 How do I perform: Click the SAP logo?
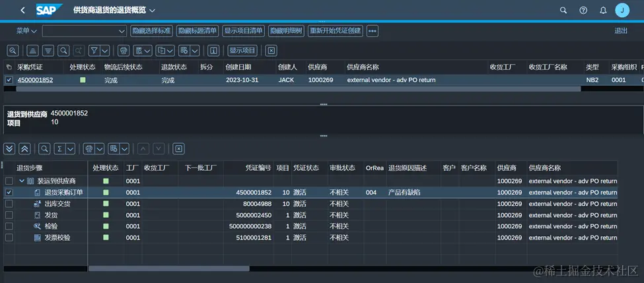click(49, 10)
